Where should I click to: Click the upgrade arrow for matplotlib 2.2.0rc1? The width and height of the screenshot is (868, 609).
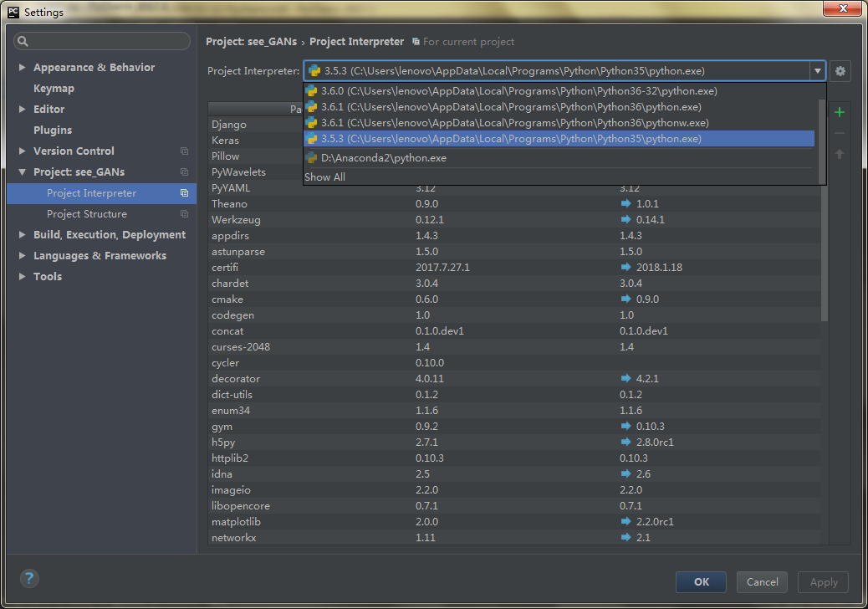point(626,521)
